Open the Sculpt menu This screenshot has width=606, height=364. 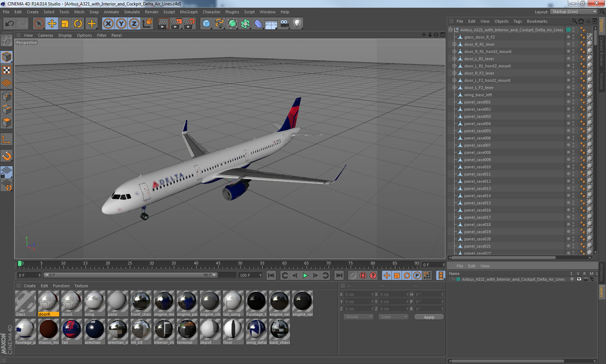[169, 12]
